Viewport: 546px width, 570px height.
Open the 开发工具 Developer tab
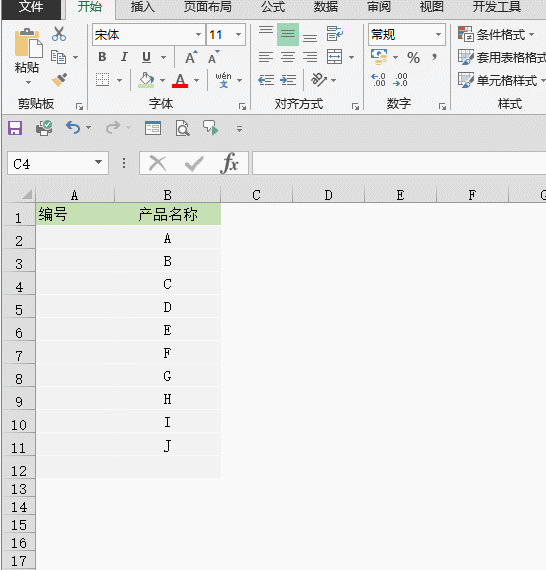(497, 7)
